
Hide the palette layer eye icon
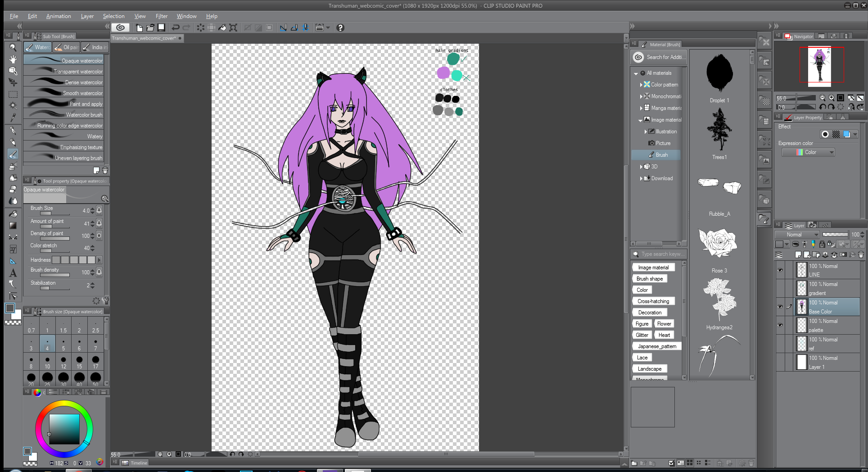[780, 325]
